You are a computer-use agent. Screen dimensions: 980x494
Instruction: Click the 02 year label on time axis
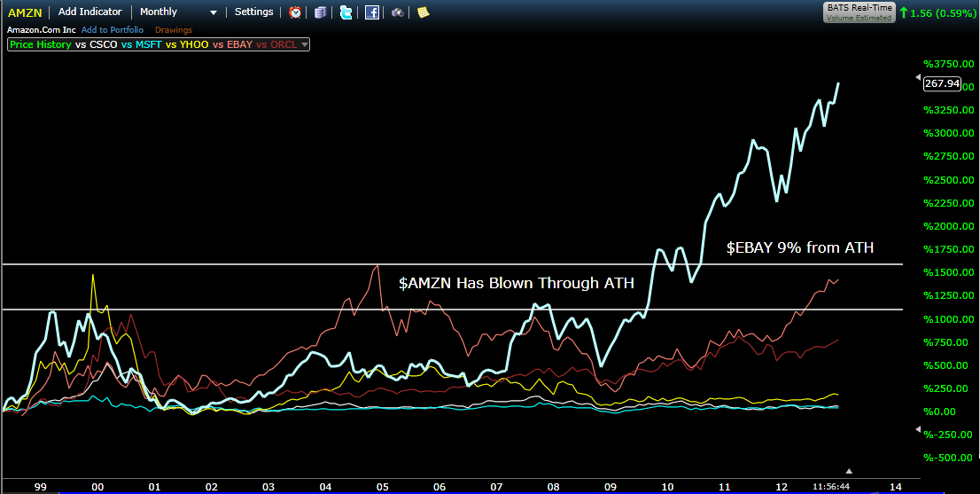(211, 486)
